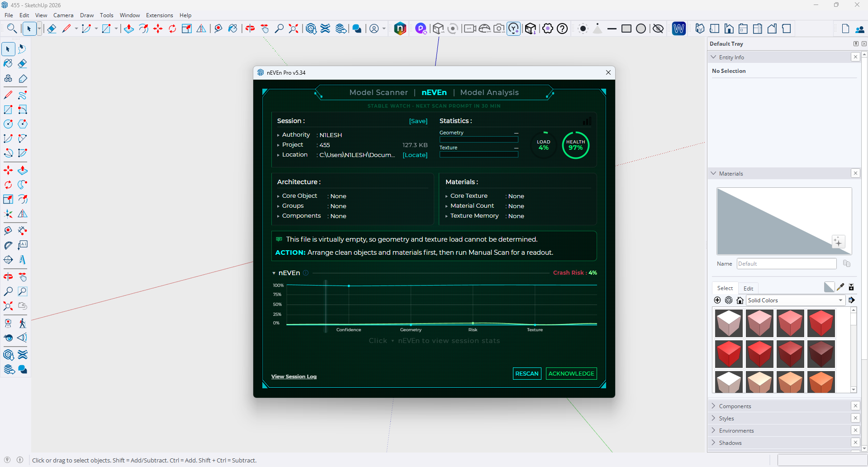The image size is (868, 467).
Task: Toggle hidden geometry eye-slash icon
Action: pyautogui.click(x=658, y=29)
